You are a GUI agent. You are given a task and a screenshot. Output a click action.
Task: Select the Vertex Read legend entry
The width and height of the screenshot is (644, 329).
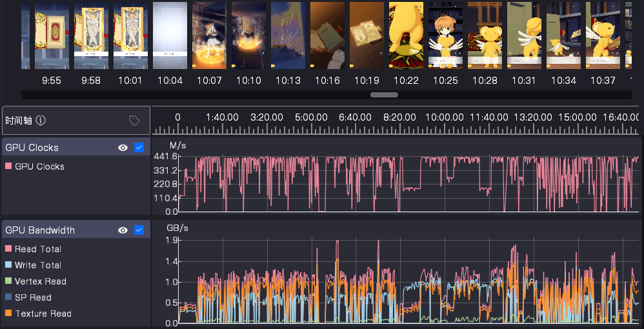click(40, 281)
